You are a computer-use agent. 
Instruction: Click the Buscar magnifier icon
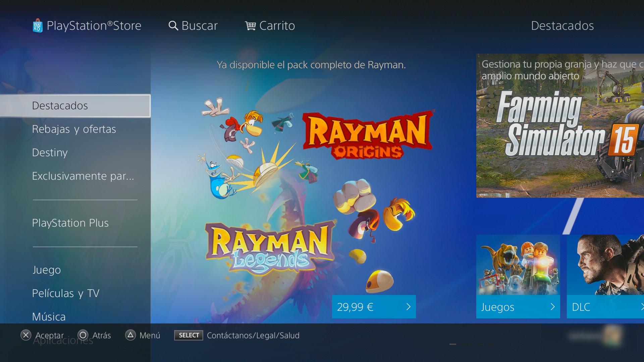[x=173, y=26]
